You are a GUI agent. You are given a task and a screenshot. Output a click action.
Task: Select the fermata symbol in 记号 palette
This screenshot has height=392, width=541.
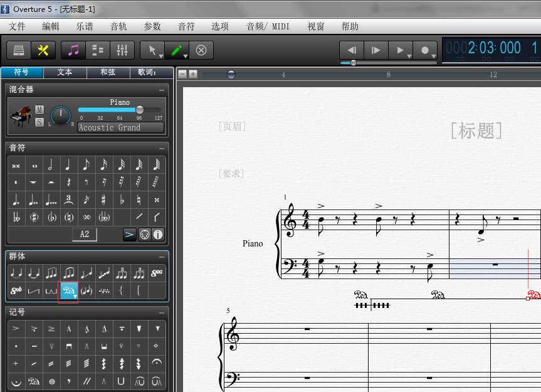pos(157,363)
